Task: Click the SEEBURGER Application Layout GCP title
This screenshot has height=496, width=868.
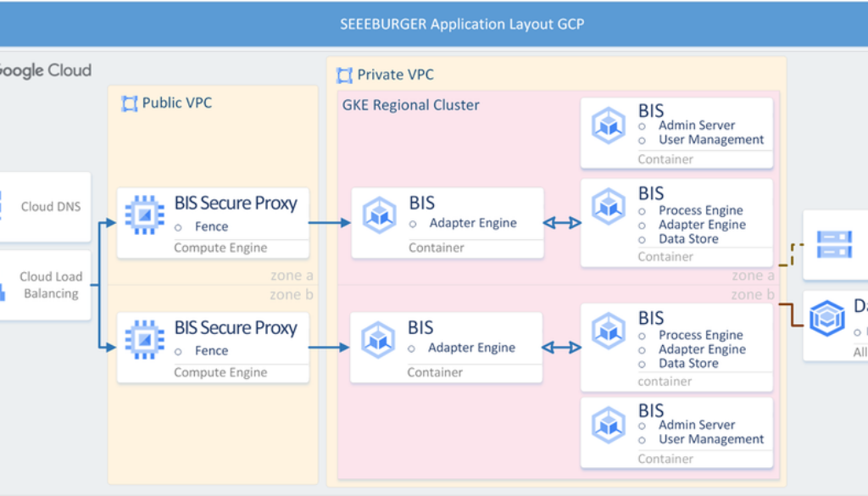Action: 462,24
